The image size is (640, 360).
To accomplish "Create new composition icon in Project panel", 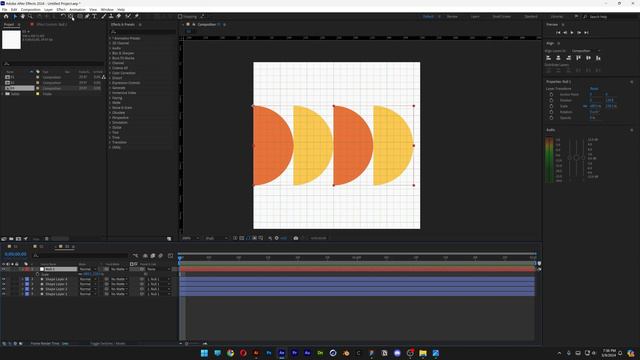I will pos(18,239).
